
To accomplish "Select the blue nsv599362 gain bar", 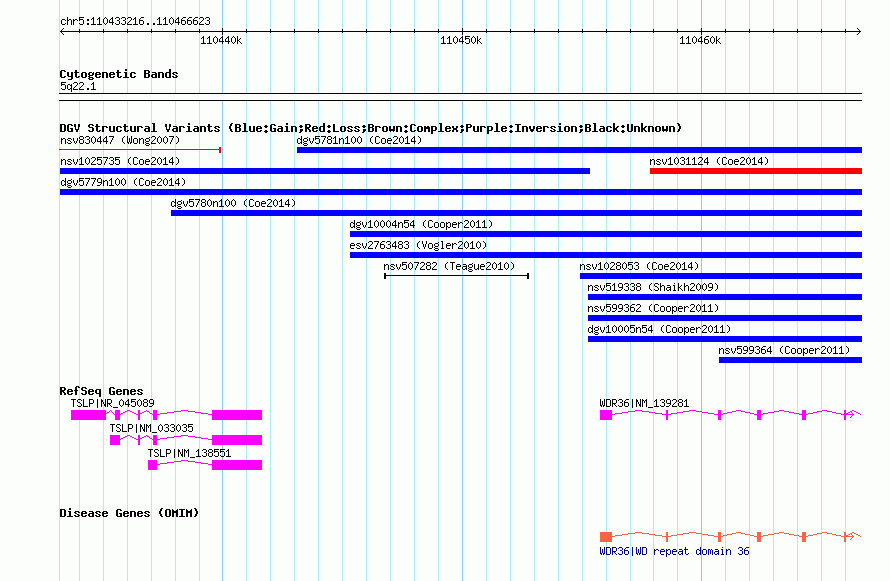I will (725, 318).
